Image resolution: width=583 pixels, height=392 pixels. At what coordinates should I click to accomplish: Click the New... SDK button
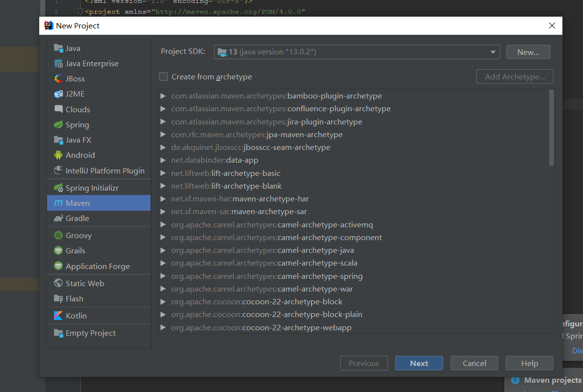pyautogui.click(x=528, y=52)
